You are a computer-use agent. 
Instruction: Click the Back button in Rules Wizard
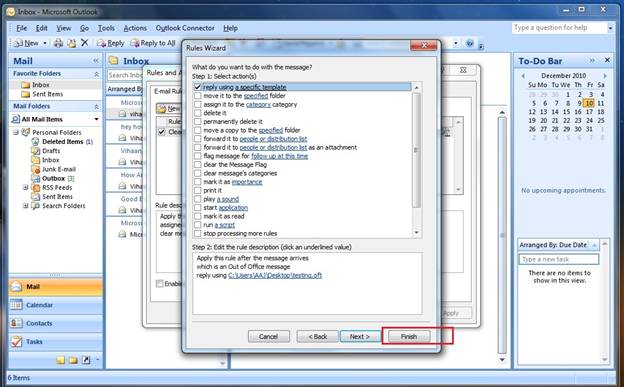click(x=318, y=336)
